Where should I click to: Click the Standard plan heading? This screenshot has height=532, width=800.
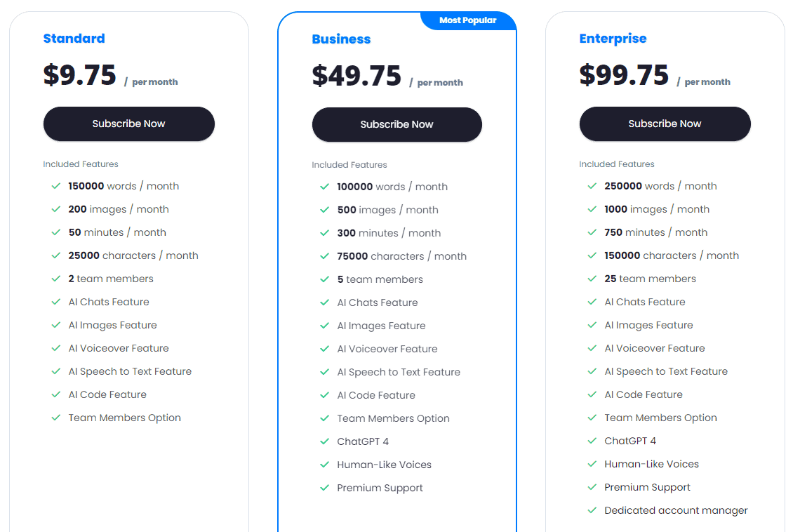tap(74, 39)
